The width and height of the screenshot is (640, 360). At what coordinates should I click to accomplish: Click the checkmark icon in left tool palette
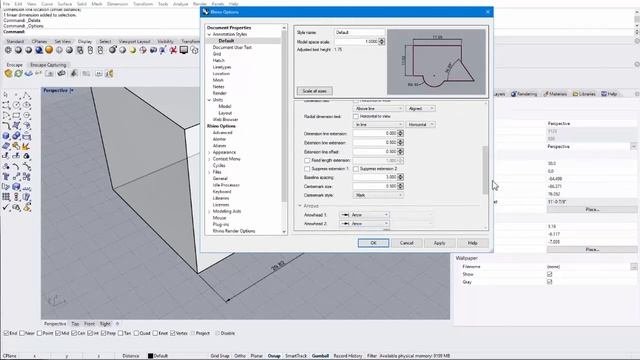[x=6, y=207]
